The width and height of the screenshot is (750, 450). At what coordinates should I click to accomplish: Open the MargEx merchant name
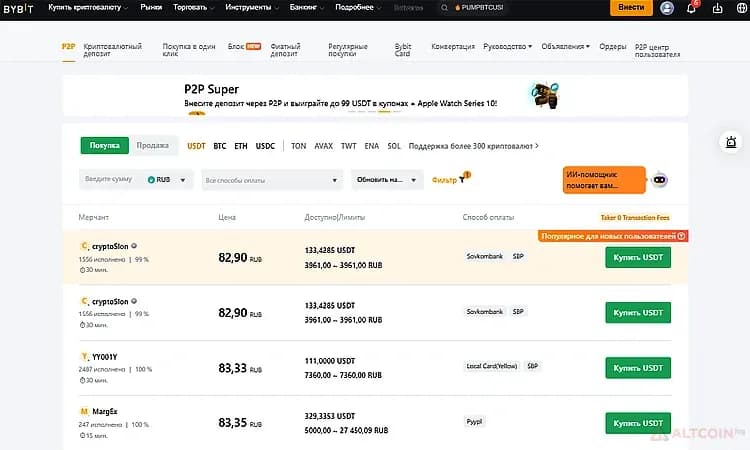point(105,411)
